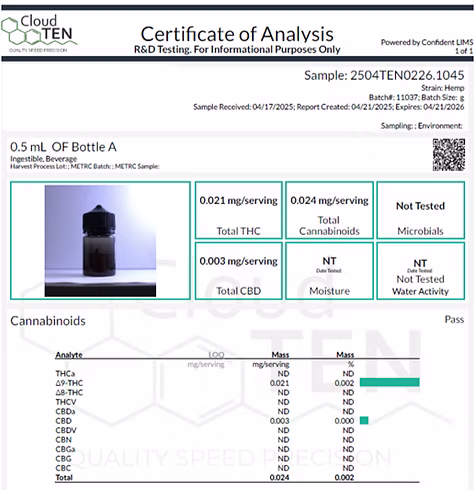Click the 'Harvest Process Lot' line

(85, 166)
